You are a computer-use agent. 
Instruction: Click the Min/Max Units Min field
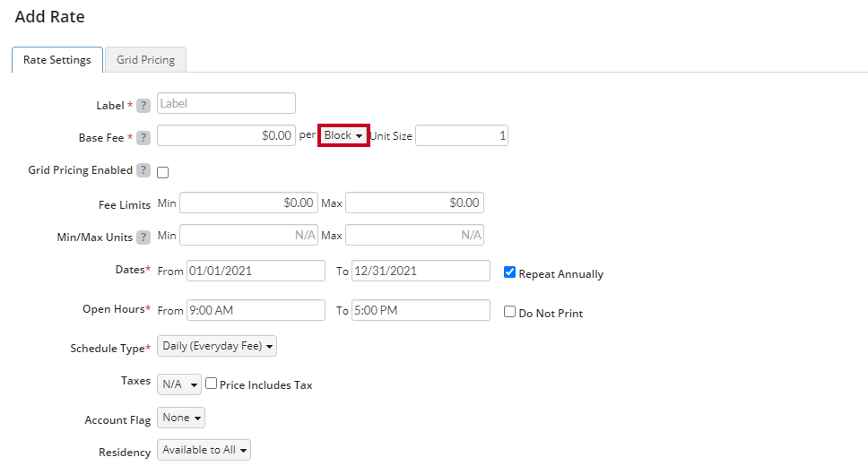coord(248,235)
